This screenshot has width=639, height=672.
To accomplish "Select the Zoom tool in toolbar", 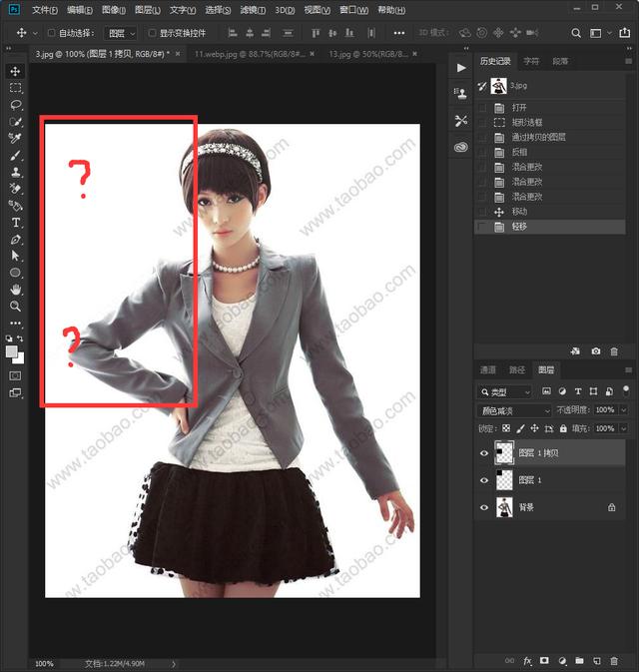I will [x=16, y=306].
